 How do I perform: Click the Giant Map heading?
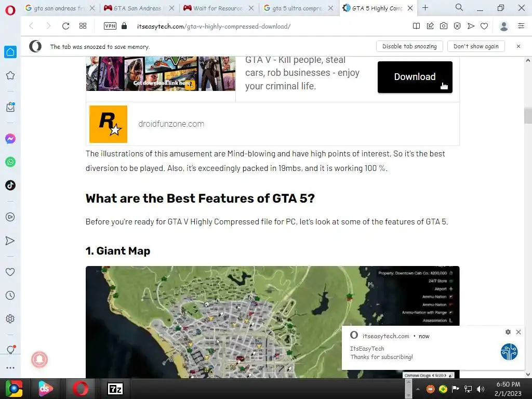click(x=118, y=251)
